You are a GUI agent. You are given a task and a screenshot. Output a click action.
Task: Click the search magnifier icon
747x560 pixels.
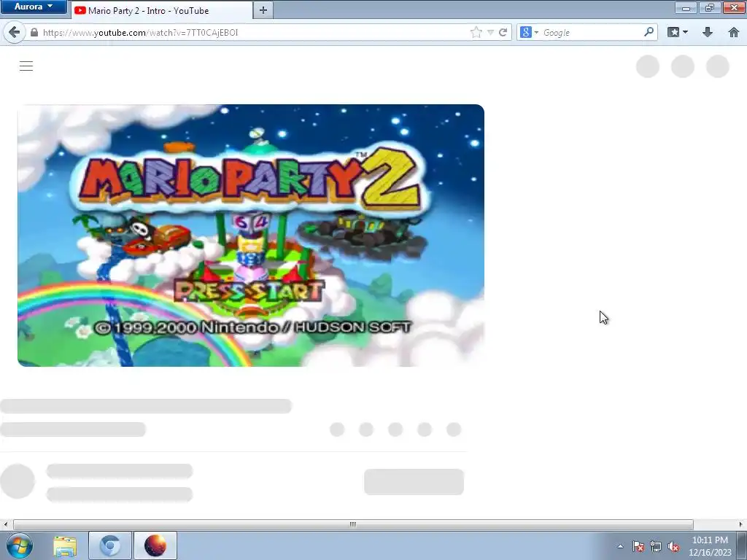(x=649, y=32)
